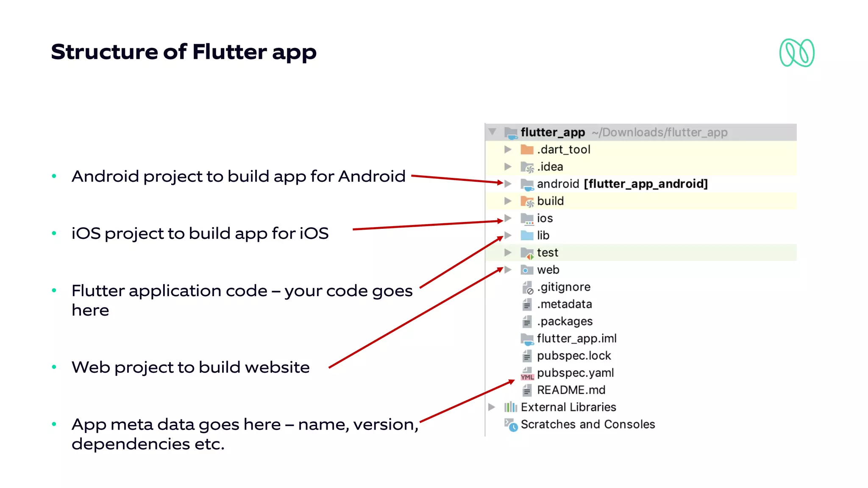The width and height of the screenshot is (868, 488).
Task: Click the flutter_app project folder icon
Action: click(511, 133)
